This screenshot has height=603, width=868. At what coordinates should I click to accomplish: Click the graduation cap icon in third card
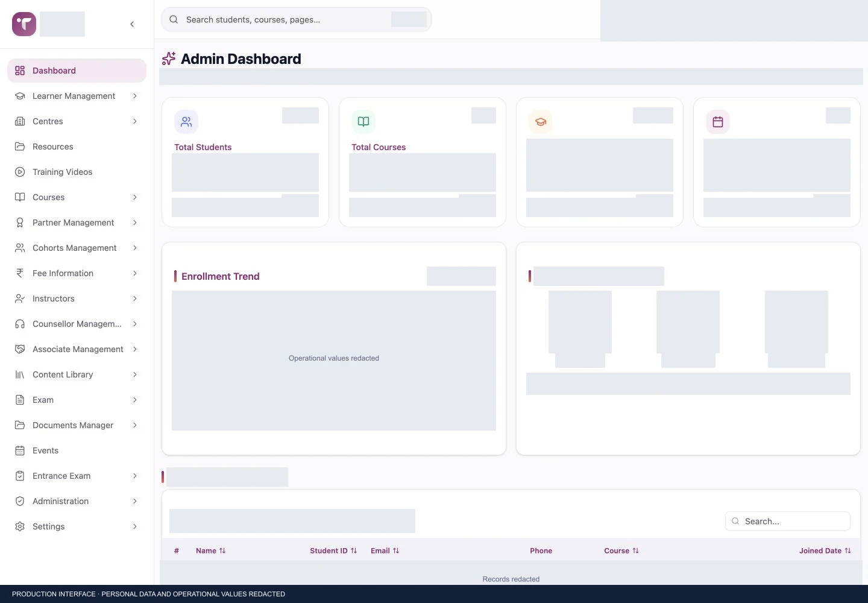click(541, 122)
